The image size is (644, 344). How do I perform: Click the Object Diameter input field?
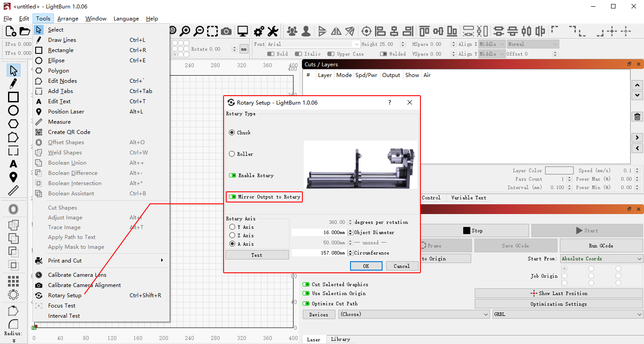point(319,232)
